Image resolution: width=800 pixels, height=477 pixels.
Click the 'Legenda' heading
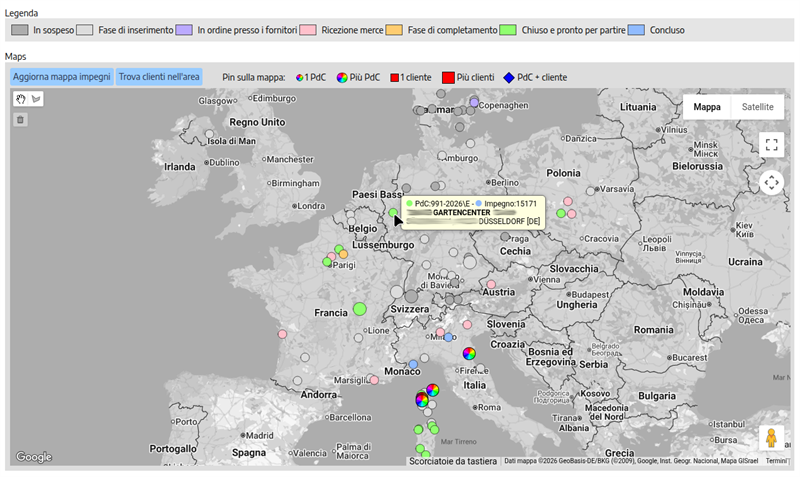point(21,13)
